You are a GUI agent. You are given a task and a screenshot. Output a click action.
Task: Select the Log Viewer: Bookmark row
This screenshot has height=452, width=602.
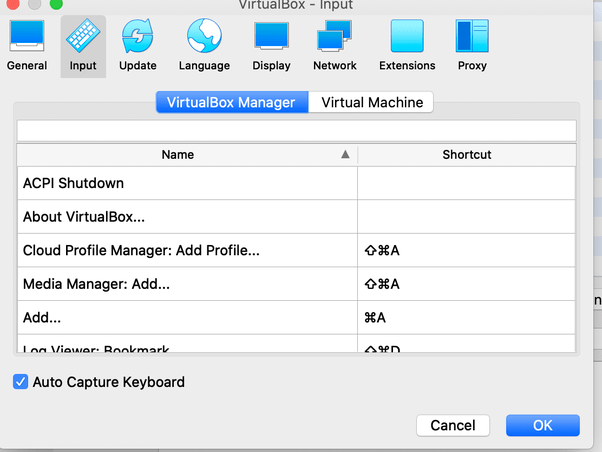coord(296,344)
